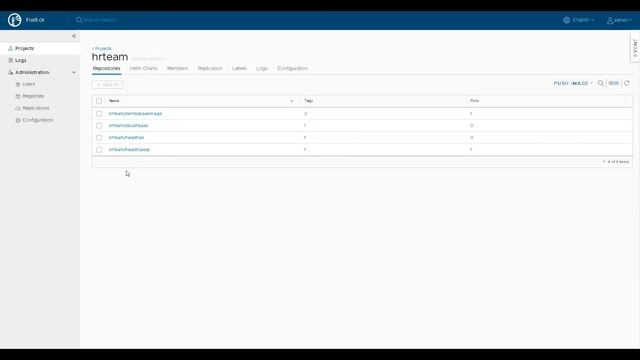Check the third repository row checkbox
This screenshot has width=640, height=360.
point(99,138)
